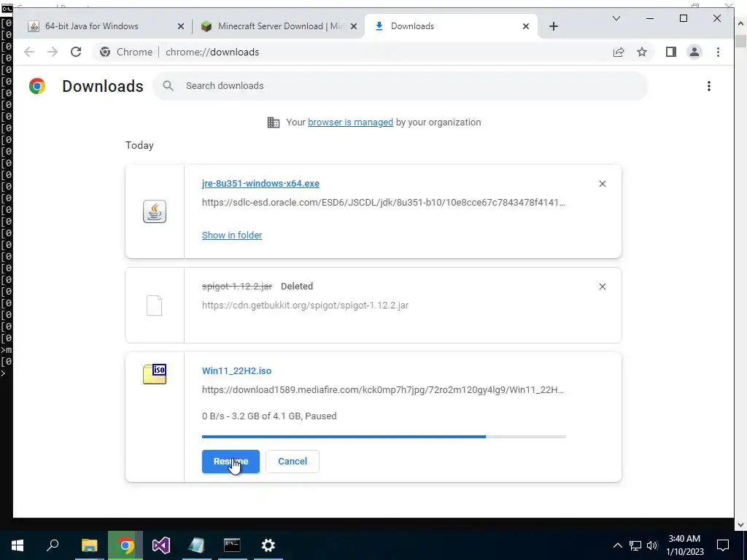Share this page via share icon

(x=619, y=52)
